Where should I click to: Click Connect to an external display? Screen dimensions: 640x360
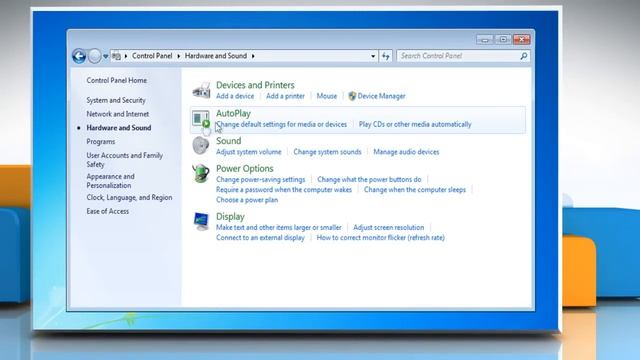(x=260, y=238)
